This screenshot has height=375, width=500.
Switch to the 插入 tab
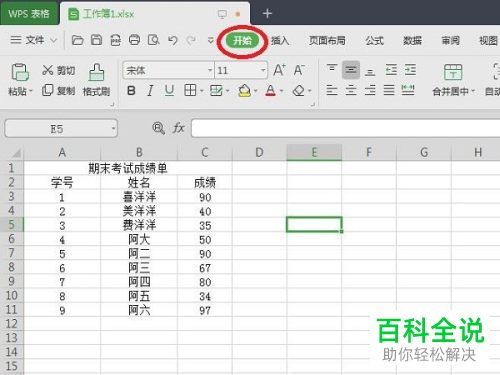click(x=280, y=41)
